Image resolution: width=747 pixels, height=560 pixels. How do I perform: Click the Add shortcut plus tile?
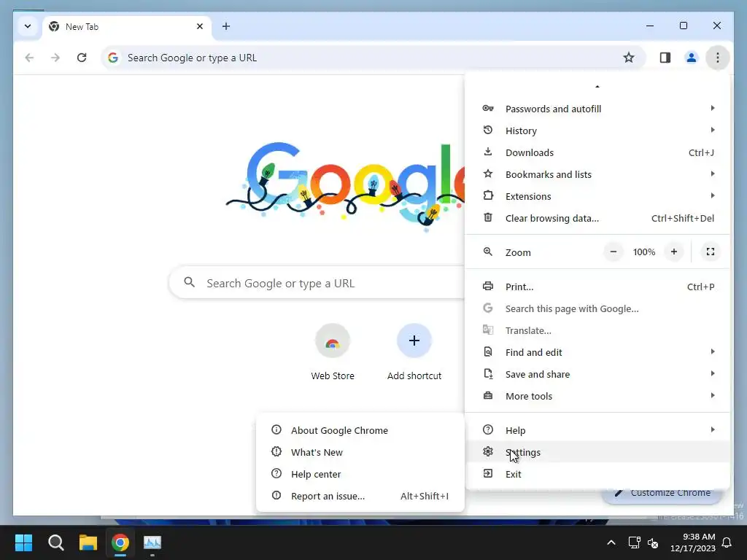coord(414,341)
